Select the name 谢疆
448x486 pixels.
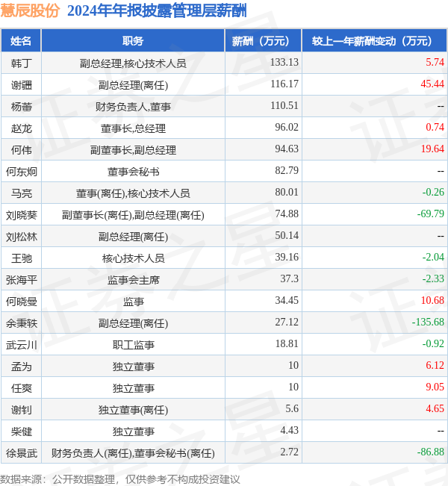(22, 85)
